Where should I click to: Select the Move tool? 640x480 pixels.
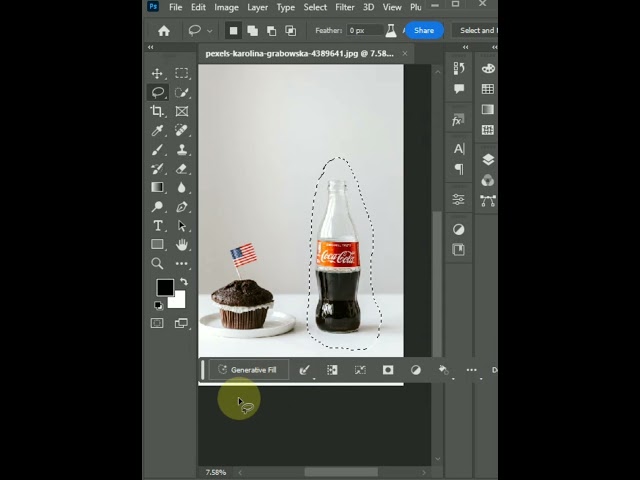[x=157, y=73]
